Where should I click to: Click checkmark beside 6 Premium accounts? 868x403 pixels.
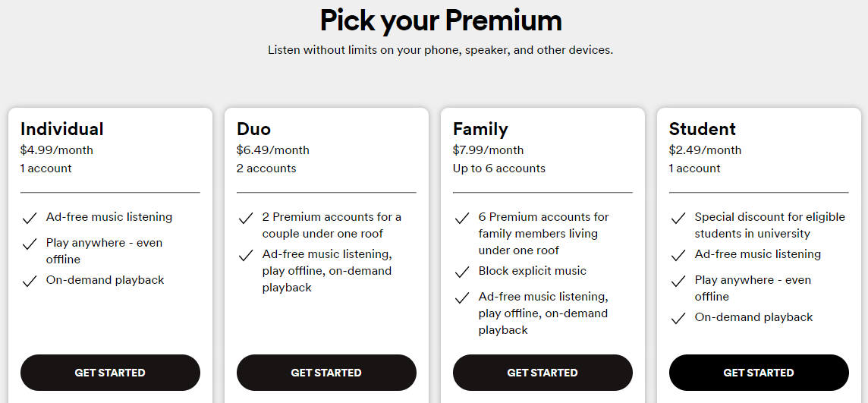462,219
